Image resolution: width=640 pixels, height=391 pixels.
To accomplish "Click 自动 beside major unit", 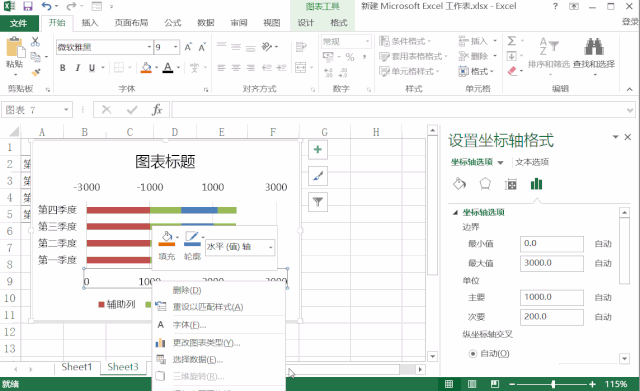I will click(603, 298).
